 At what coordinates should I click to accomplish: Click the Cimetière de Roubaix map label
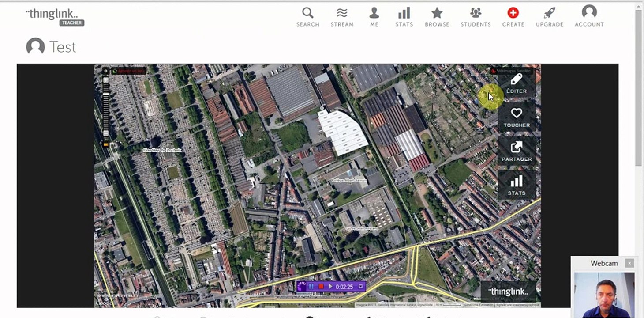pos(162,150)
